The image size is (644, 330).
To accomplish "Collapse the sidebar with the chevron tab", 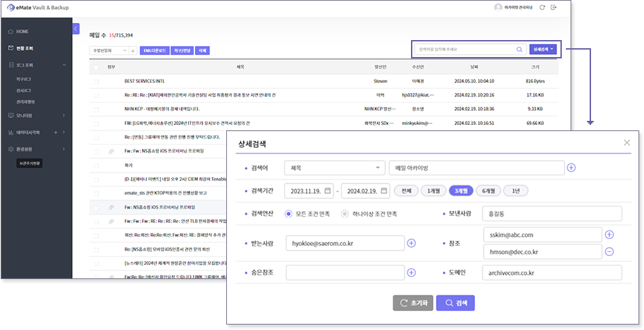I will coord(76,29).
